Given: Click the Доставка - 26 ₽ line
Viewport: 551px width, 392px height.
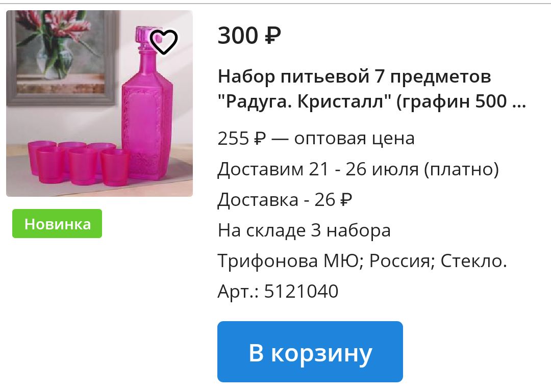Looking at the screenshot, I should point(285,199).
